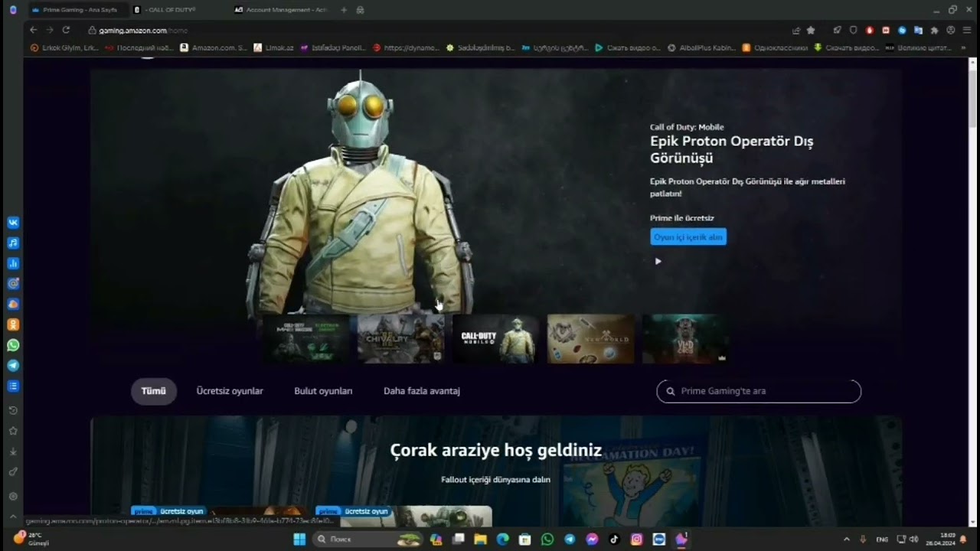
Task: Click the Oyun içi içerik alın button
Action: click(688, 237)
